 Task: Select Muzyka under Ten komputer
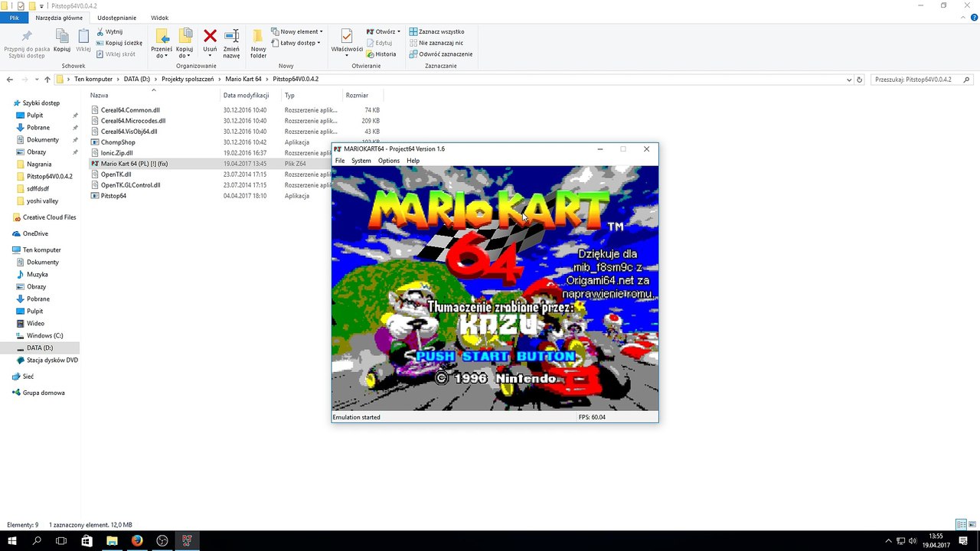37,274
